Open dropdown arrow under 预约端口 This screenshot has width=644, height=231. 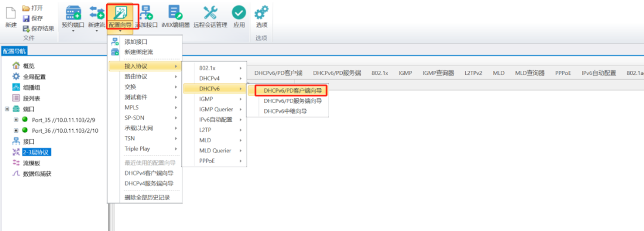[73, 31]
